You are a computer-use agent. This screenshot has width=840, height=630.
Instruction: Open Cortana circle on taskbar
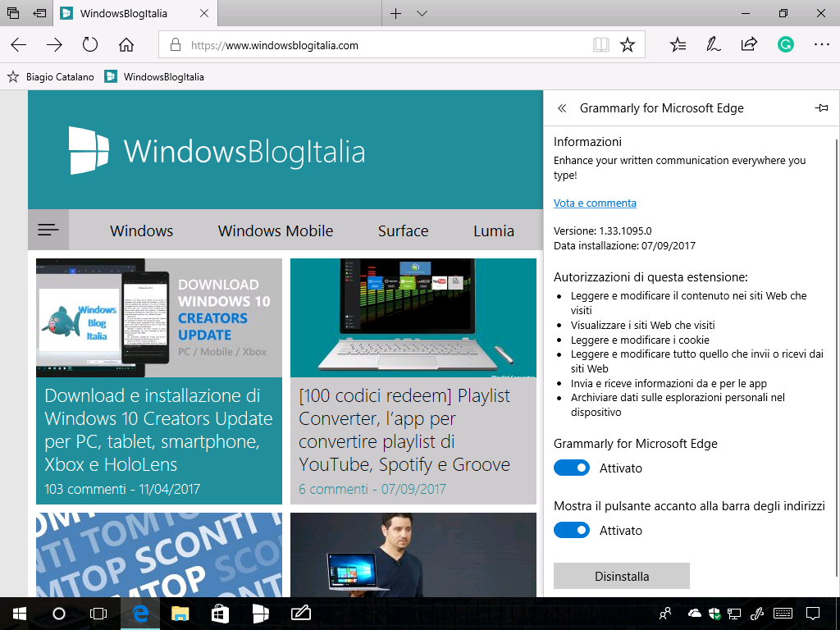coord(59,614)
